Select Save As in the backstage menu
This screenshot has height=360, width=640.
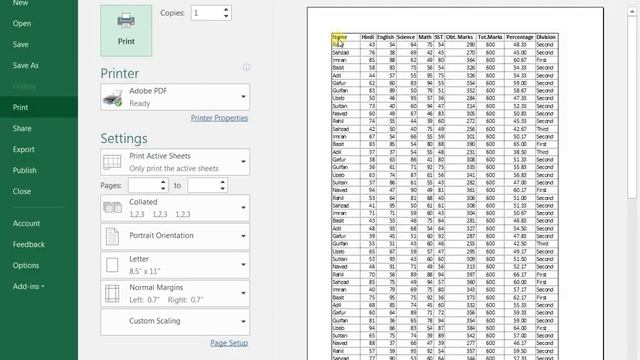pos(25,65)
